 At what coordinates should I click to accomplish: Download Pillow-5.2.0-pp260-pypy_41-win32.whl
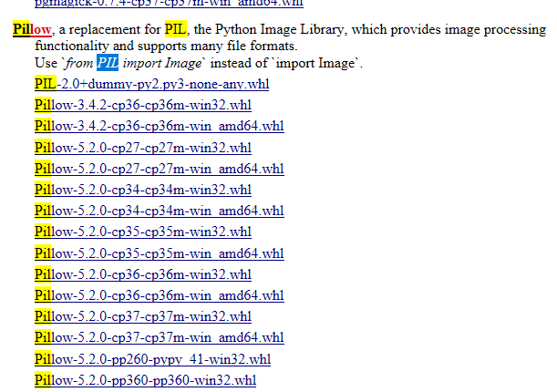tap(152, 359)
